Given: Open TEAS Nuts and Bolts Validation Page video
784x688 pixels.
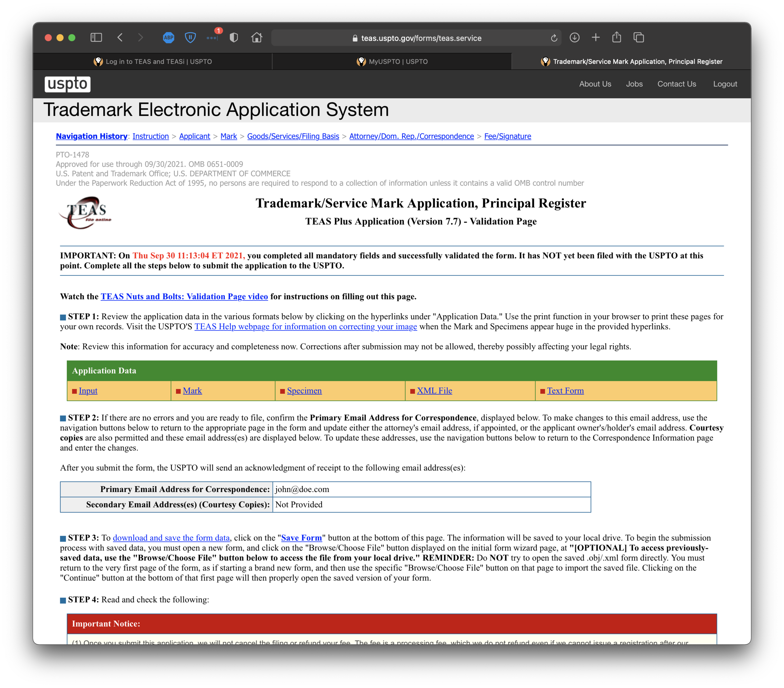Looking at the screenshot, I should [184, 296].
